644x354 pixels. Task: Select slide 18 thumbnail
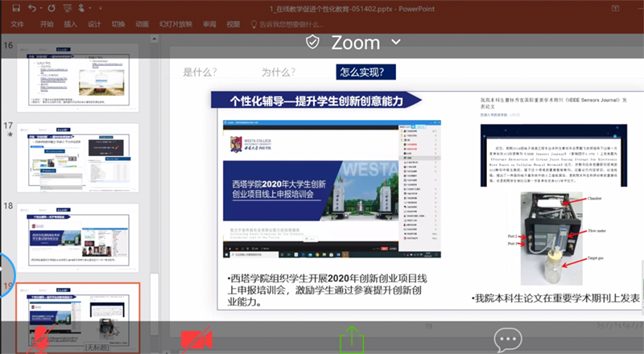tap(78, 237)
